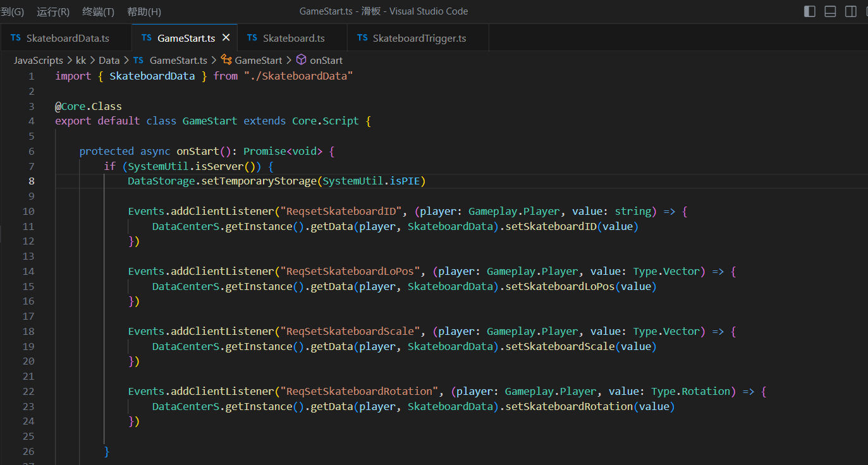Click the "./SkateboardData" import path string
The height and width of the screenshot is (465, 868).
click(x=298, y=76)
